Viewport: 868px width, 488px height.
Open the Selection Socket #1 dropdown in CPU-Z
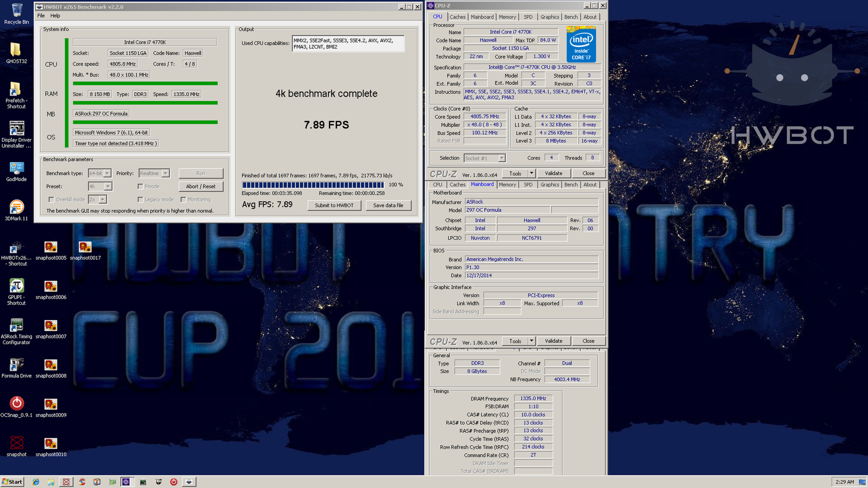coord(485,158)
